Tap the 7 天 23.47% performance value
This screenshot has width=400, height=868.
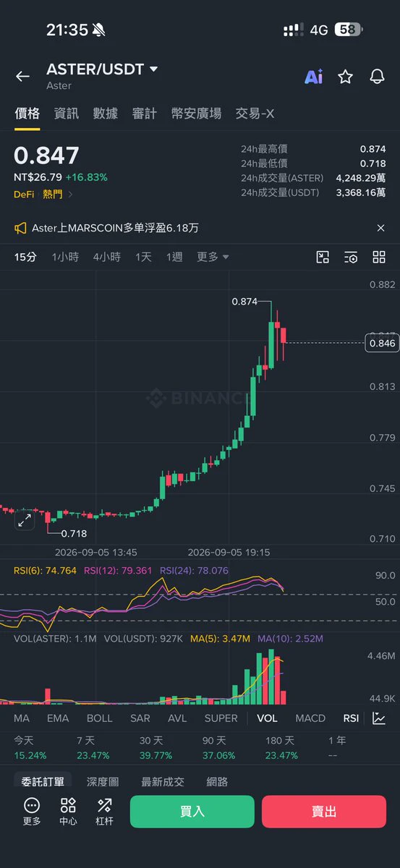[93, 755]
